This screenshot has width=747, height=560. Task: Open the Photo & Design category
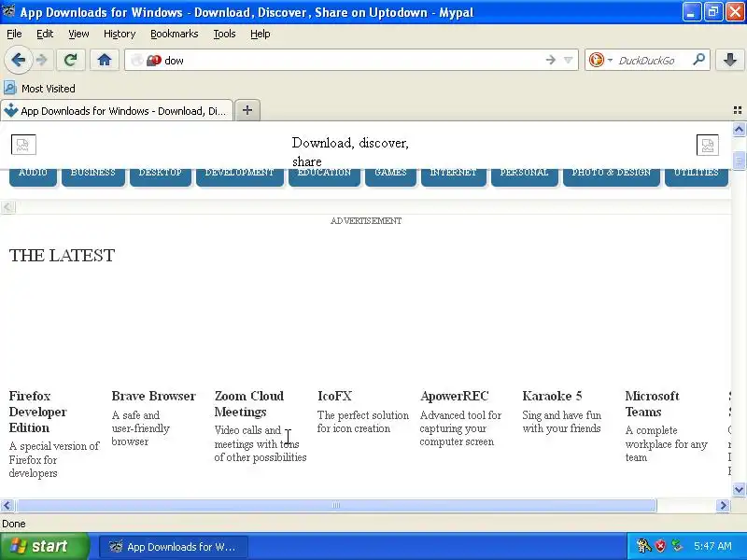[x=612, y=176]
